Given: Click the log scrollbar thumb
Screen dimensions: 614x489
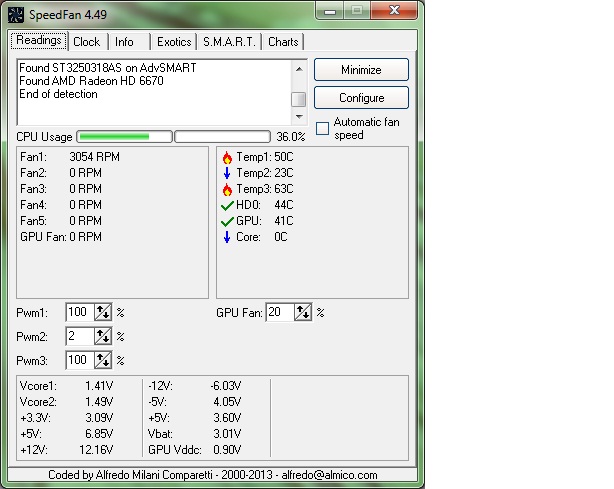Looking at the screenshot, I should click(x=299, y=99).
